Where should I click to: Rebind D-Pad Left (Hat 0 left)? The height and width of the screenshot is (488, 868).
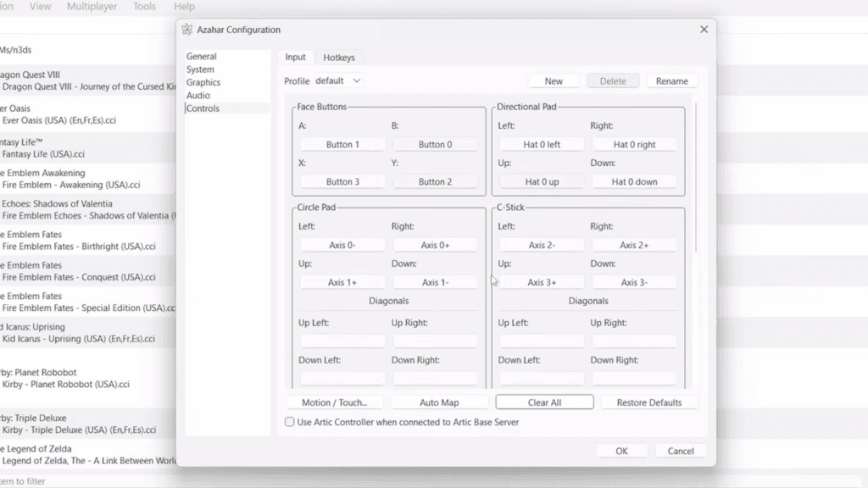tap(542, 144)
